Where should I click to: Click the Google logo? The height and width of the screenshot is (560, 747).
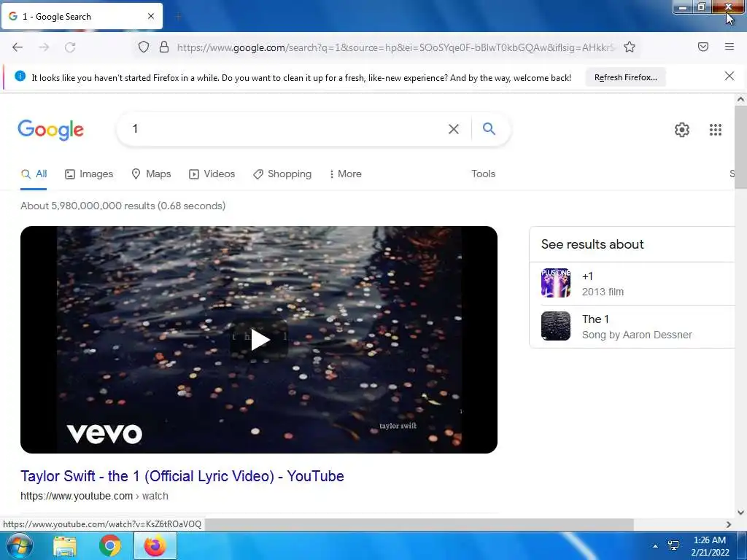pos(51,130)
